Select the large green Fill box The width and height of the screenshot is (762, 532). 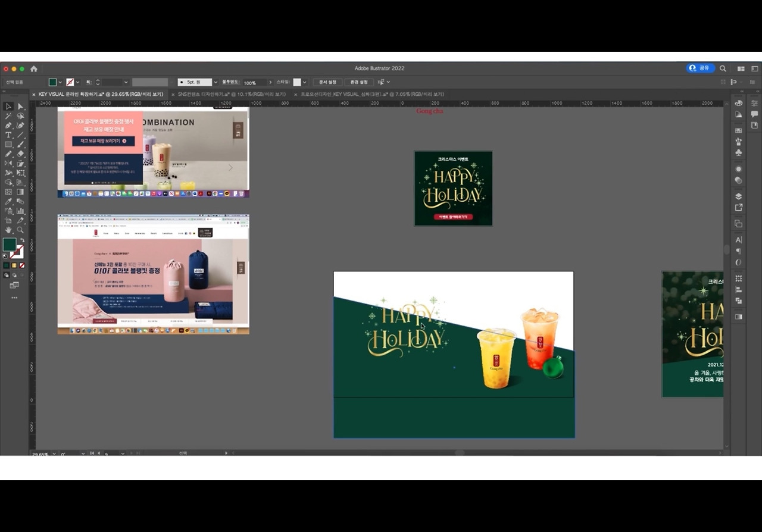10,244
